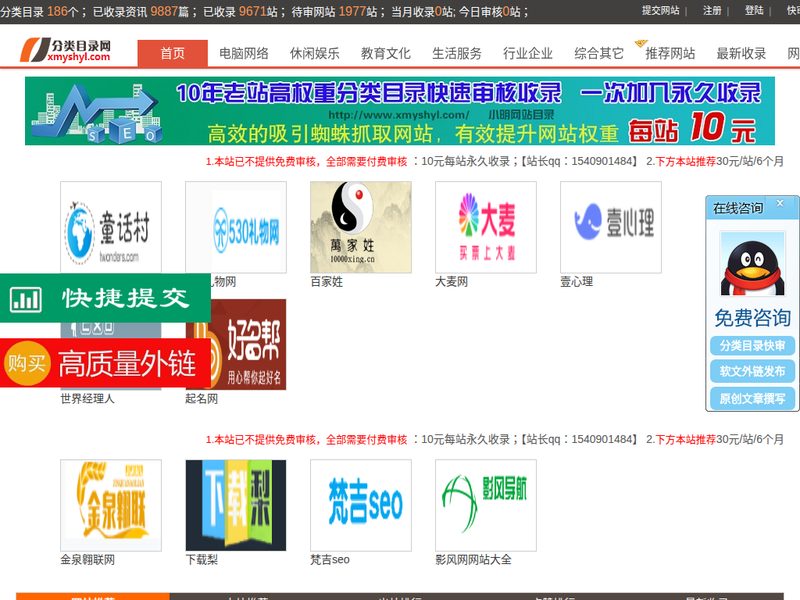Open 电脑网络 category menu

244,53
